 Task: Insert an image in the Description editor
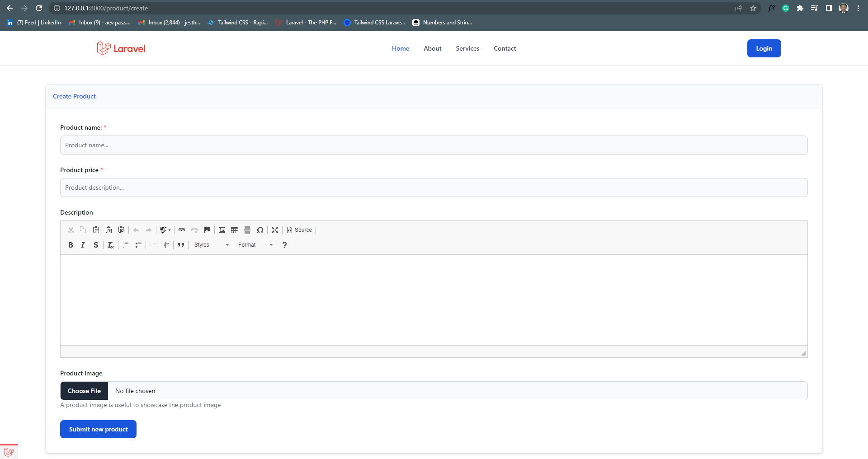[x=222, y=230]
